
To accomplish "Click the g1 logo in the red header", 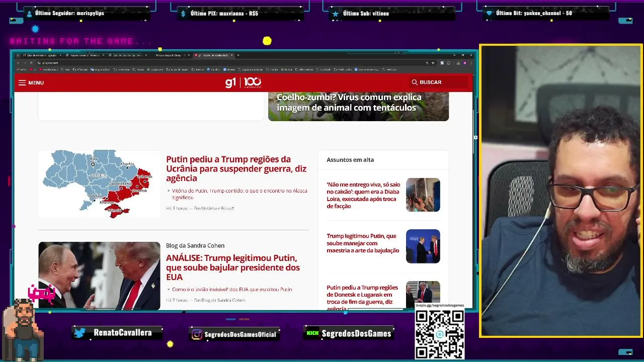I will (230, 82).
